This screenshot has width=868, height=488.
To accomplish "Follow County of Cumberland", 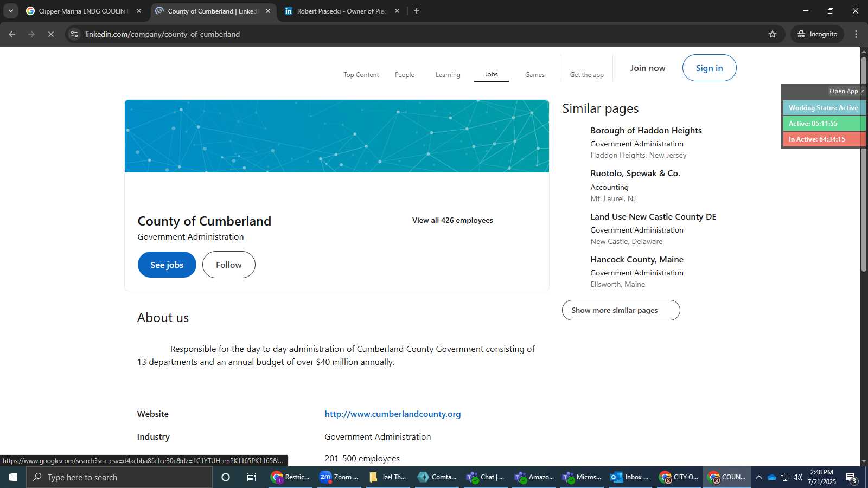I will 229,265.
